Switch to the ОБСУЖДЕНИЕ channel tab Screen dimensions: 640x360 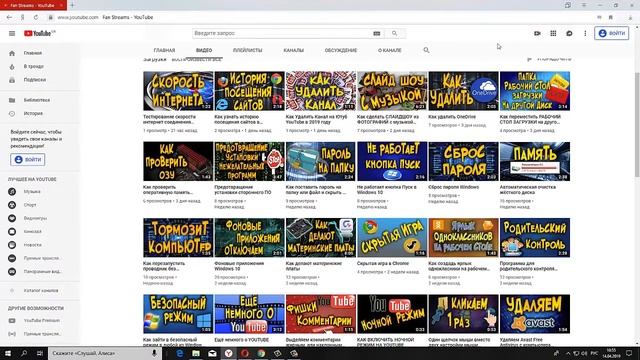[341, 50]
